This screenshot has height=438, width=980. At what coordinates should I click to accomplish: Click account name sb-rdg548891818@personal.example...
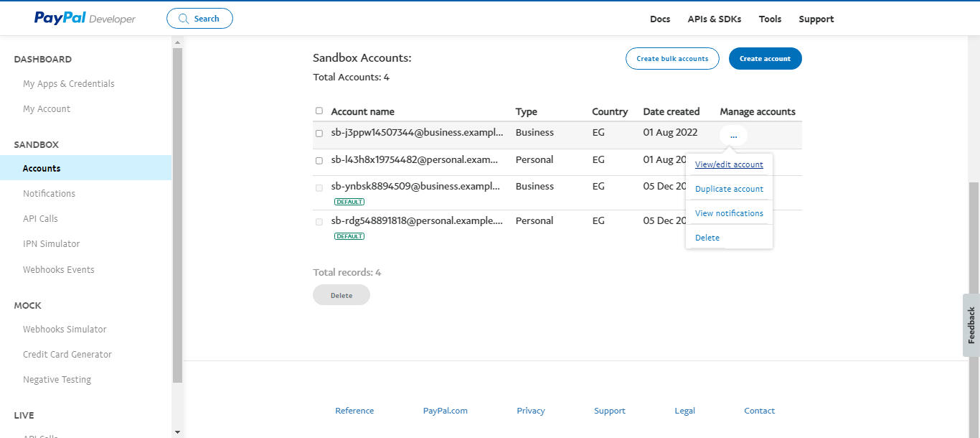(x=417, y=221)
